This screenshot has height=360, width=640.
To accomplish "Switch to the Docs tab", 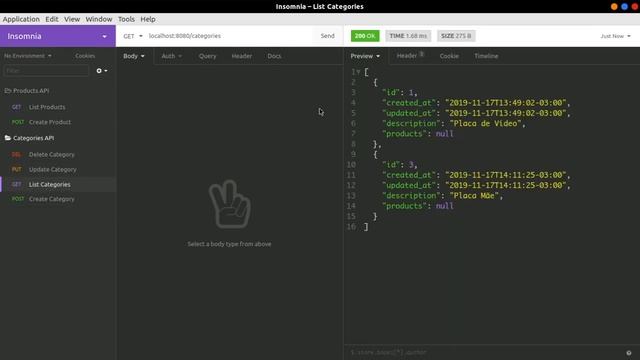I will coord(274,56).
